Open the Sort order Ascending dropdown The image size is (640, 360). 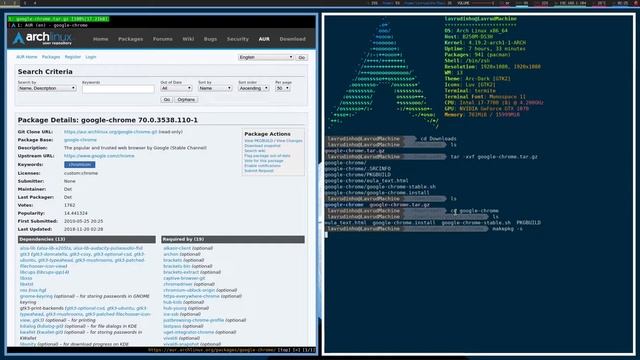click(x=253, y=88)
